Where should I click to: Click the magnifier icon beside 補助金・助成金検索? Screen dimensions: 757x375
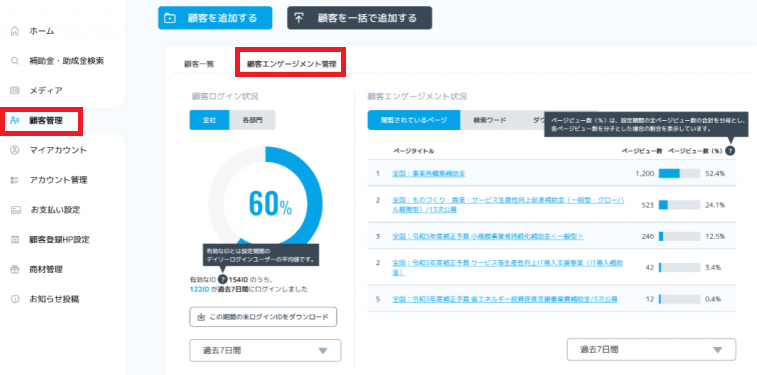pos(14,61)
